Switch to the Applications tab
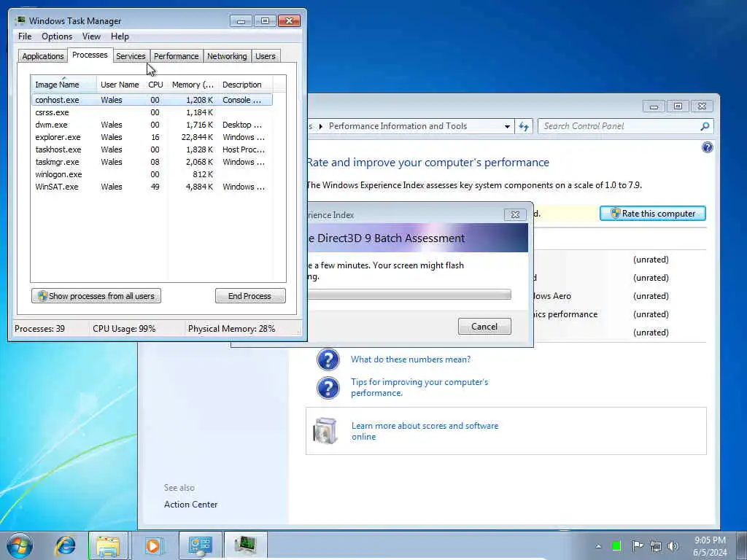This screenshot has height=560, width=747. pyautogui.click(x=43, y=56)
